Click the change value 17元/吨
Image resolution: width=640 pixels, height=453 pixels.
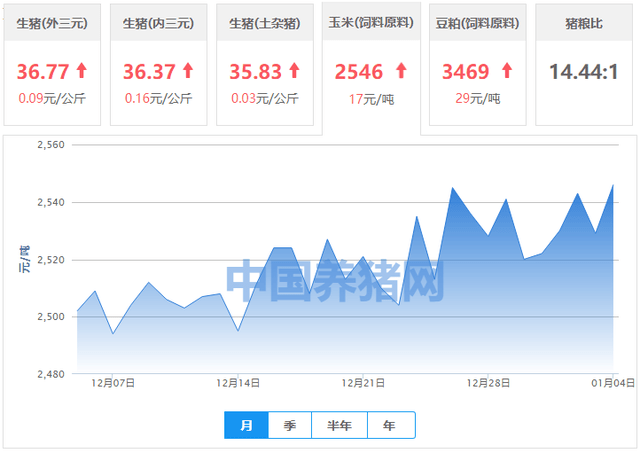[x=371, y=99]
